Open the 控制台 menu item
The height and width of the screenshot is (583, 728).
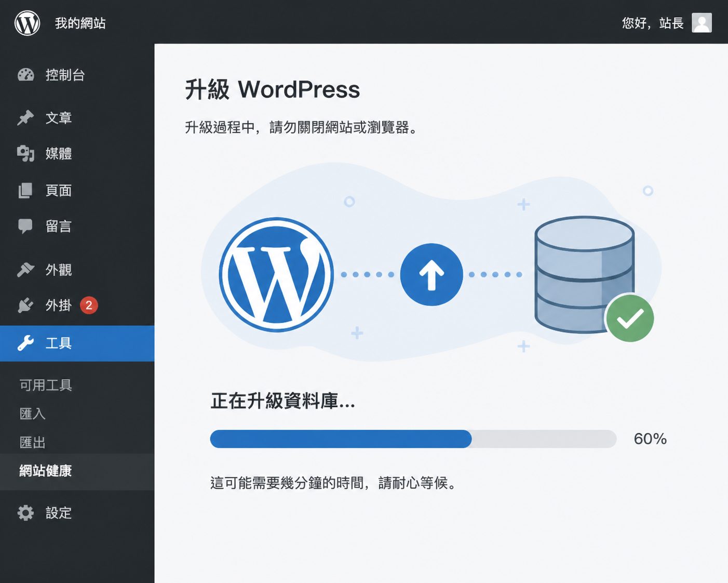click(77, 75)
